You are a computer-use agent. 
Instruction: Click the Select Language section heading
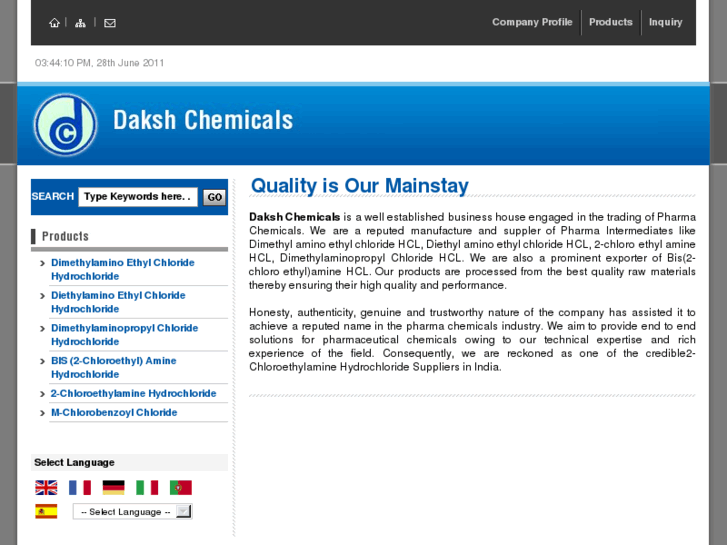coord(74,462)
